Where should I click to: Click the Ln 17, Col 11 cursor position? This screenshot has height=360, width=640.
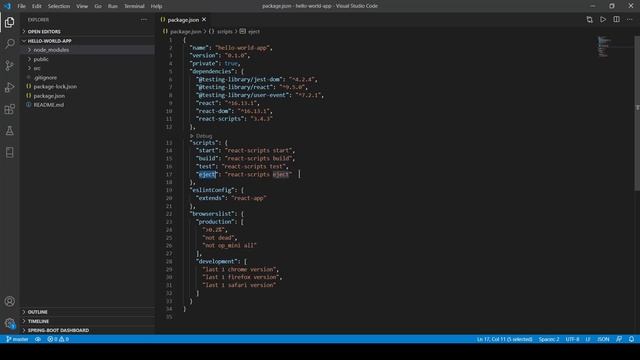[x=504, y=339]
